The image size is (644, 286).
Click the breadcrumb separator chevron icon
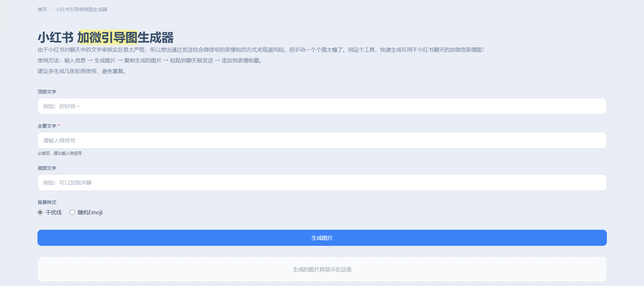point(51,9)
